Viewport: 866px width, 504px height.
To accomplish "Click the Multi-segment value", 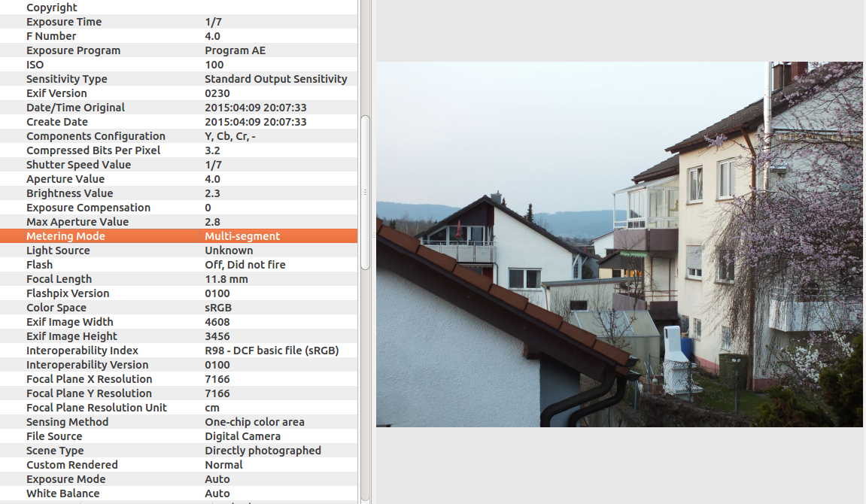I will [242, 236].
